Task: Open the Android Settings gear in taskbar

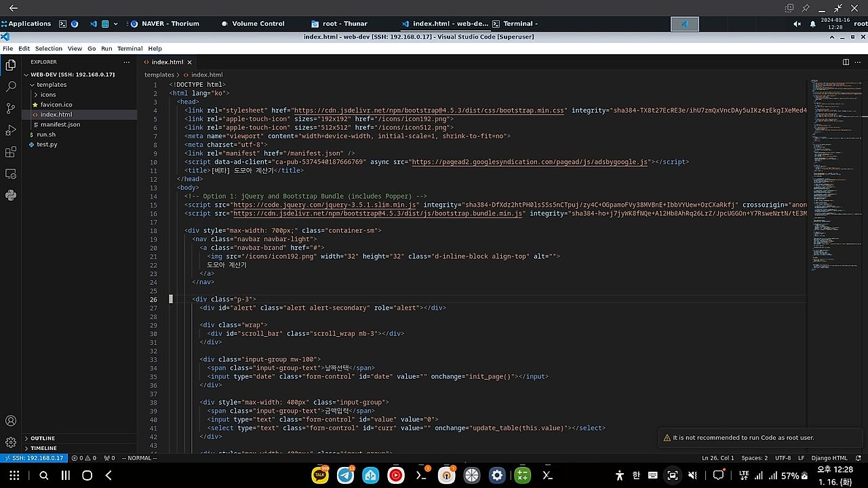Action: (497, 475)
